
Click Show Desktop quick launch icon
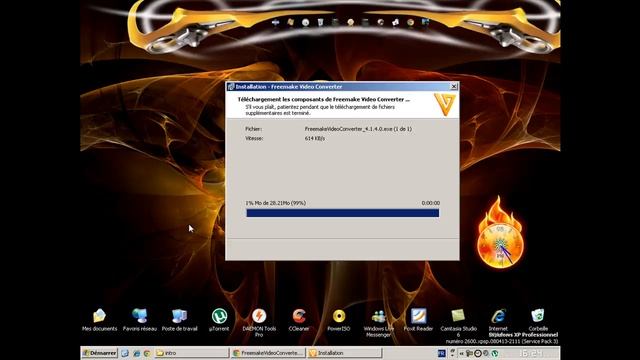(125, 353)
